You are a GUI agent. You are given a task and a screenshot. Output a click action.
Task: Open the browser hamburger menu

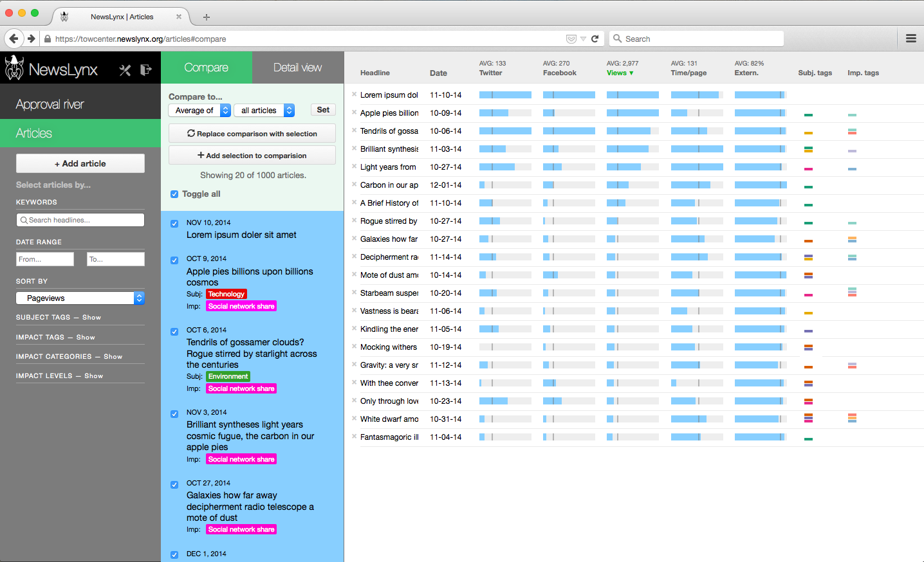click(910, 39)
